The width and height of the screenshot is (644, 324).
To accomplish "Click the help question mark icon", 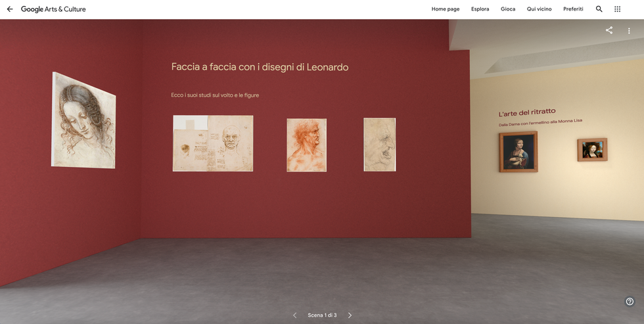I will pos(630,302).
